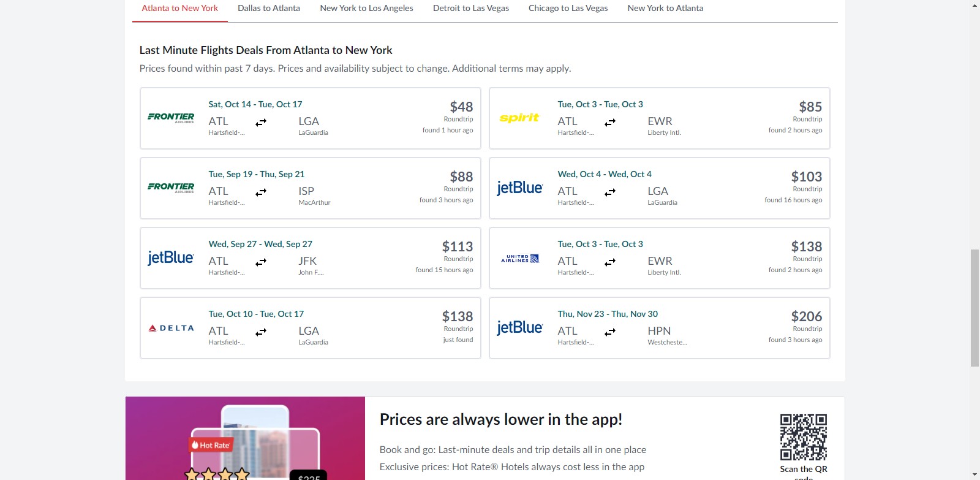This screenshot has width=980, height=480.
Task: Click roundtrip arrows icon on ATL–ISP deal
Action: [x=261, y=192]
